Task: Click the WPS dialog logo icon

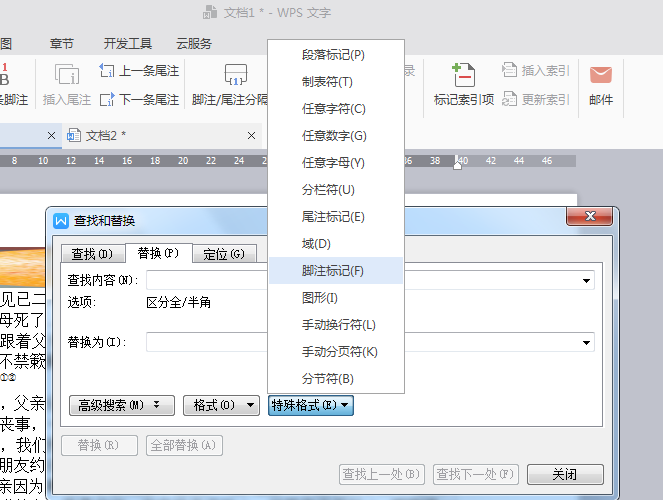Action: pyautogui.click(x=61, y=221)
